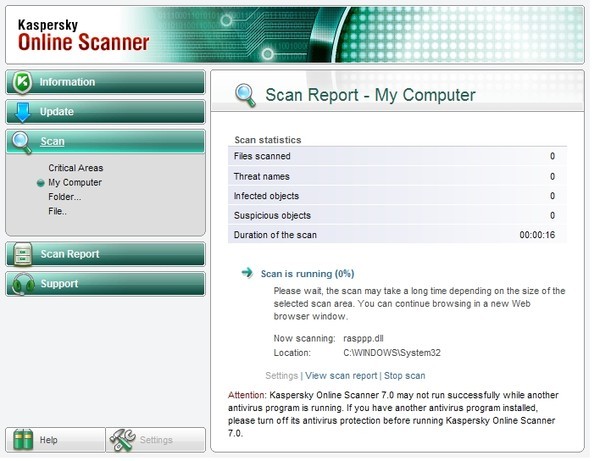
Task: Click the wrench and hammer Settings icon
Action: coord(123,440)
